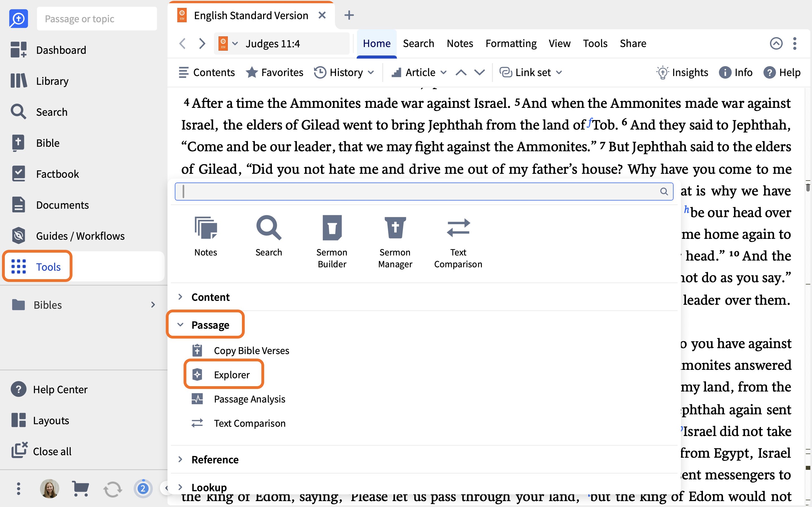Open the Sermon Manager tool
This screenshot has height=507, width=812.
coord(395,241)
